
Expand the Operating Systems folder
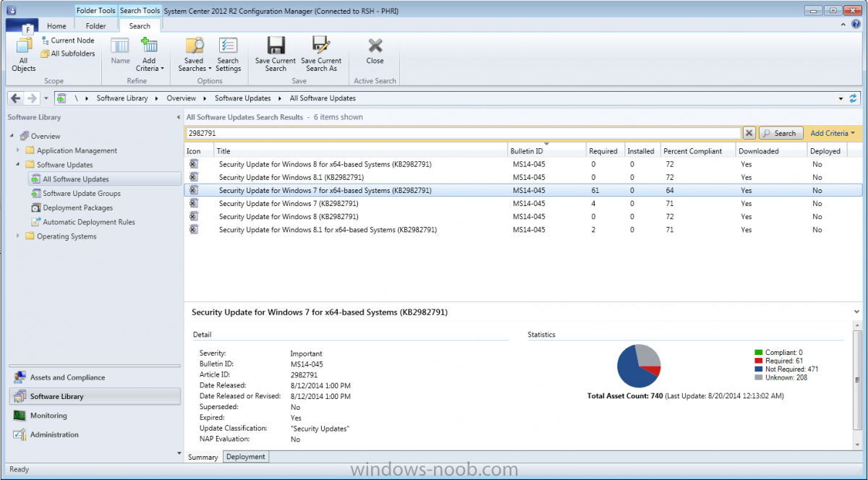point(18,236)
